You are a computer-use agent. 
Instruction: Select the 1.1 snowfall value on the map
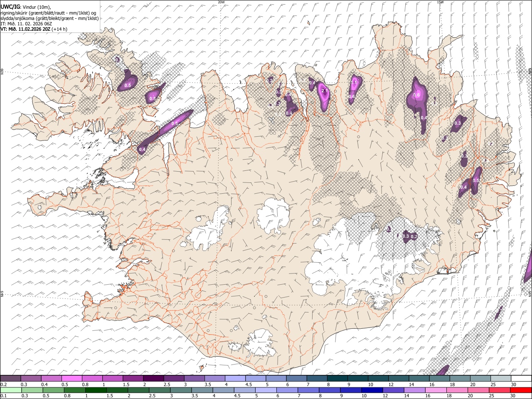coord(354,83)
